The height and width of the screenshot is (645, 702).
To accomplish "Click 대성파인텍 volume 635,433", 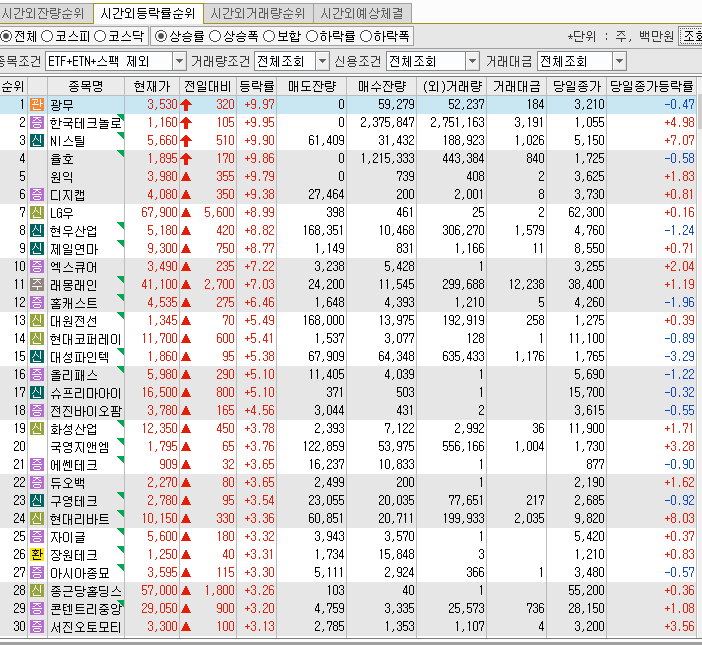I will (x=463, y=356).
